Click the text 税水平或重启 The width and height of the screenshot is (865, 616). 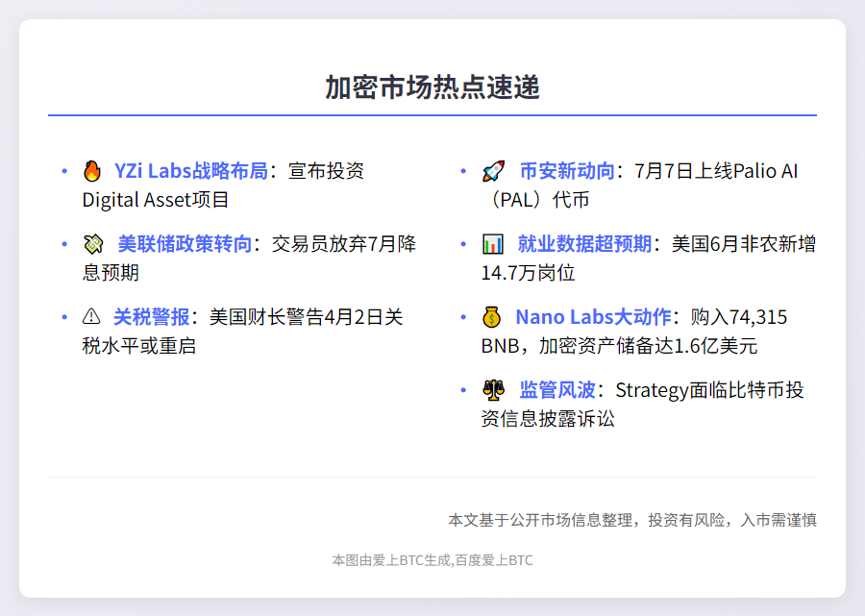pyautogui.click(x=139, y=346)
